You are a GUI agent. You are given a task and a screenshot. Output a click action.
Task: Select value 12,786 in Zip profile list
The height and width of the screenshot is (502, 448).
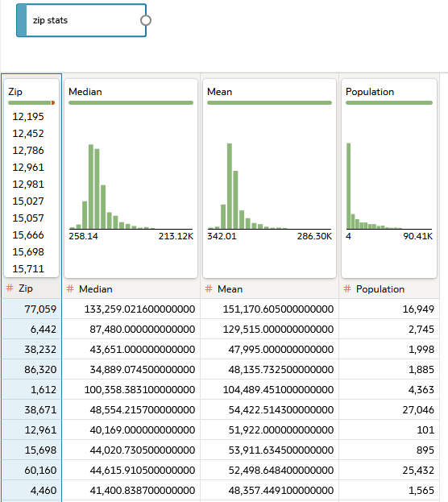click(28, 151)
